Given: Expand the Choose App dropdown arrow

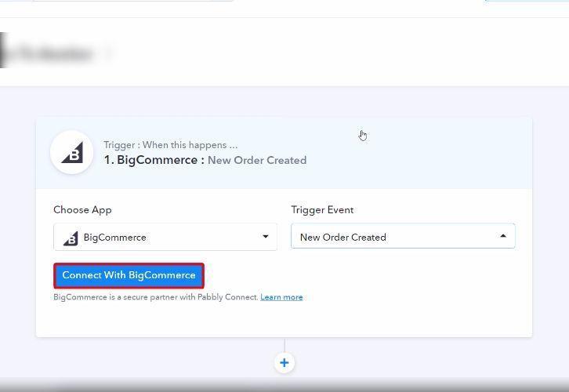Looking at the screenshot, I should point(266,237).
